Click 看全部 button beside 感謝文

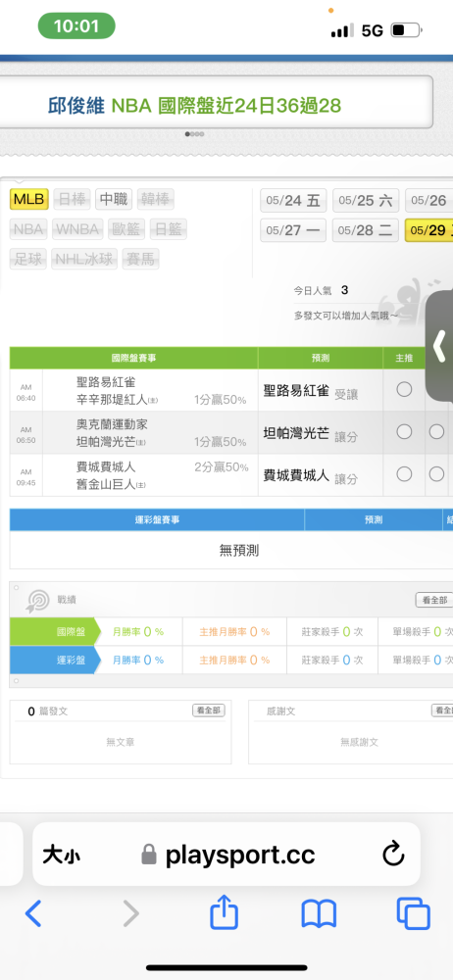pyautogui.click(x=442, y=710)
